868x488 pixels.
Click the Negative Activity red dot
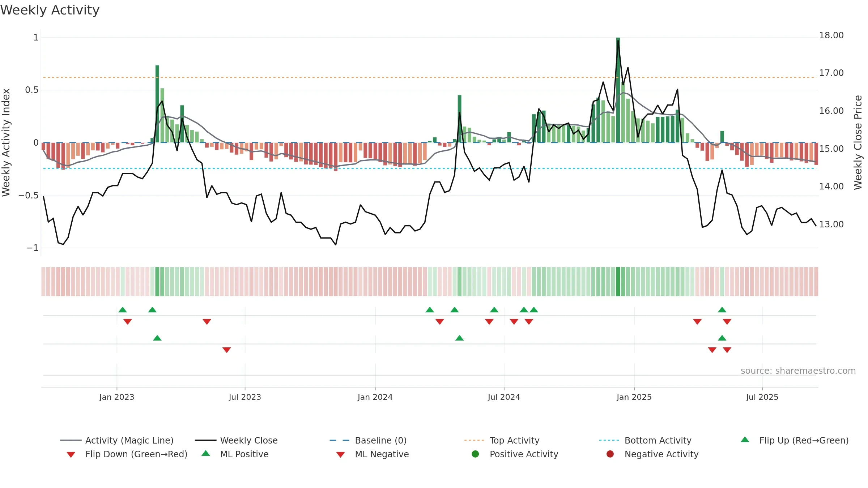610,454
